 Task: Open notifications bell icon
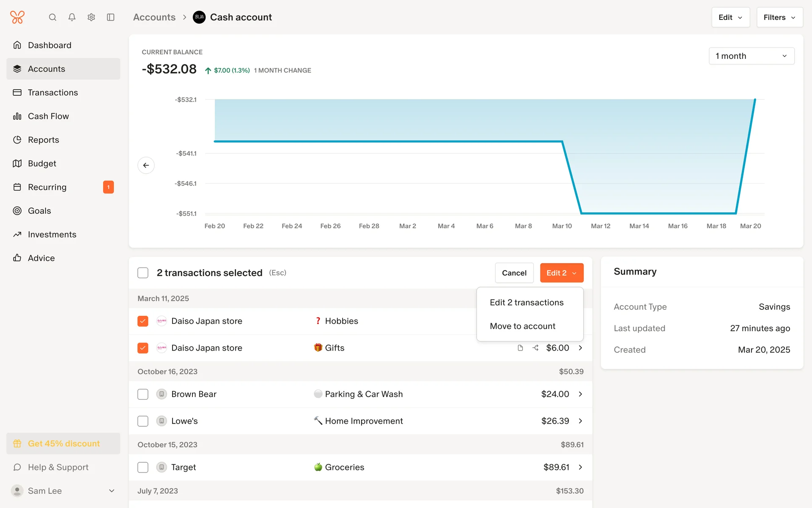point(72,17)
